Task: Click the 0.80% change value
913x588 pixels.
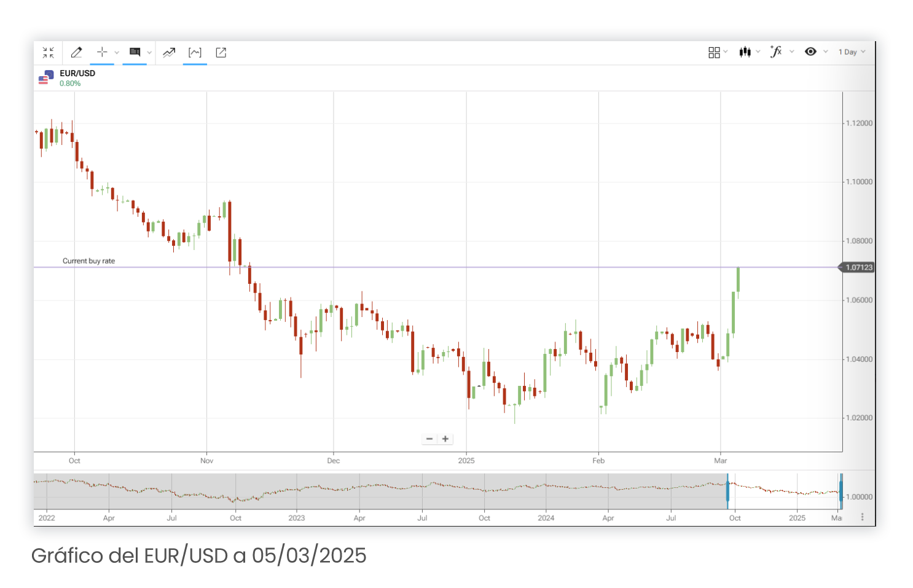Action: [70, 84]
